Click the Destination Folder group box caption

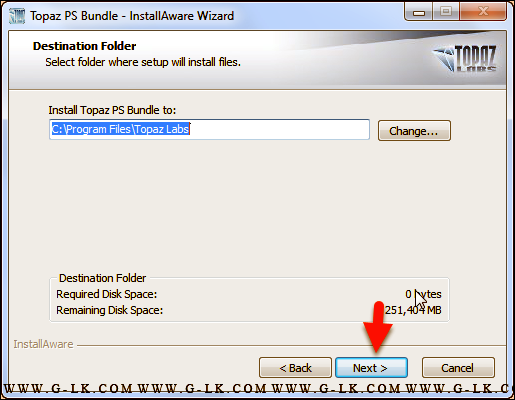[102, 278]
